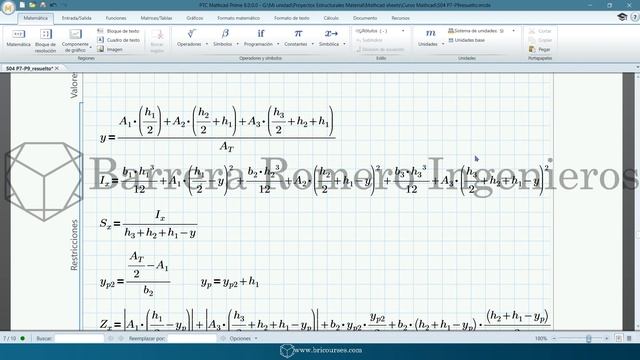
Task: Click the page view icon in status bar
Action: coord(619,338)
